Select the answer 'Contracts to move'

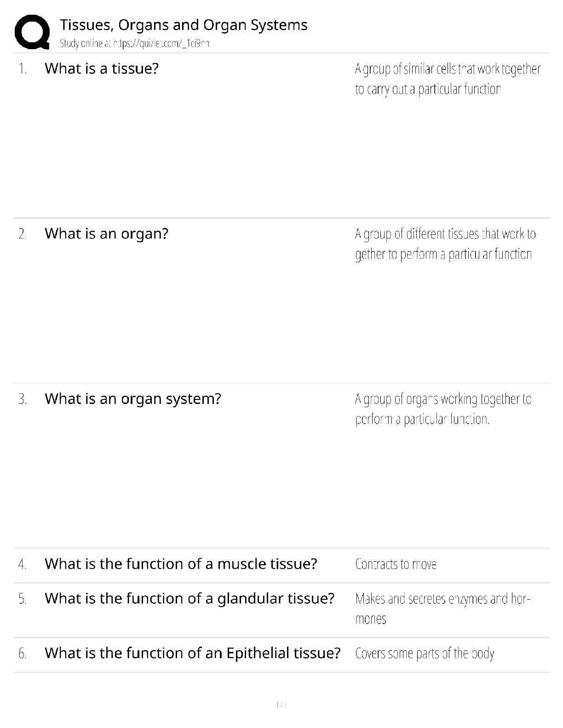click(396, 564)
